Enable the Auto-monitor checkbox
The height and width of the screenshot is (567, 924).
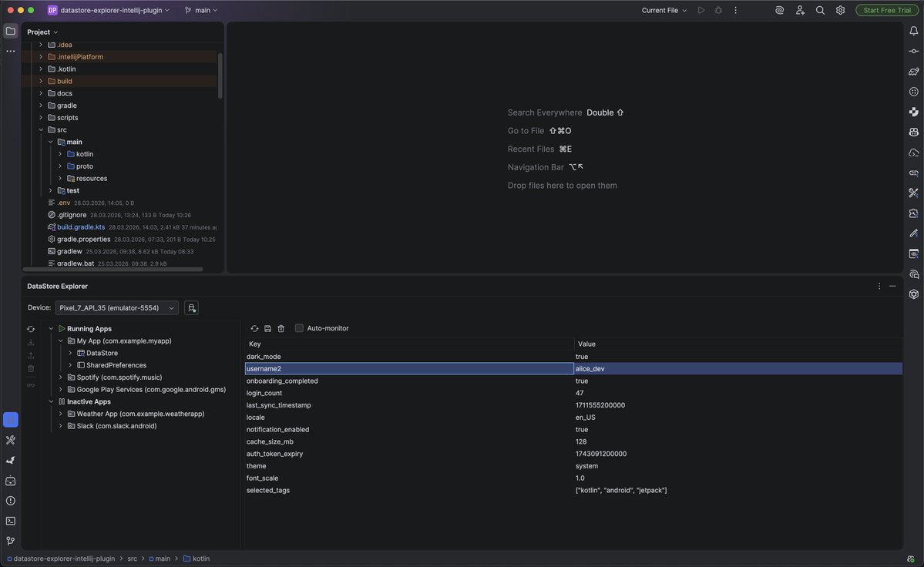pyautogui.click(x=299, y=328)
